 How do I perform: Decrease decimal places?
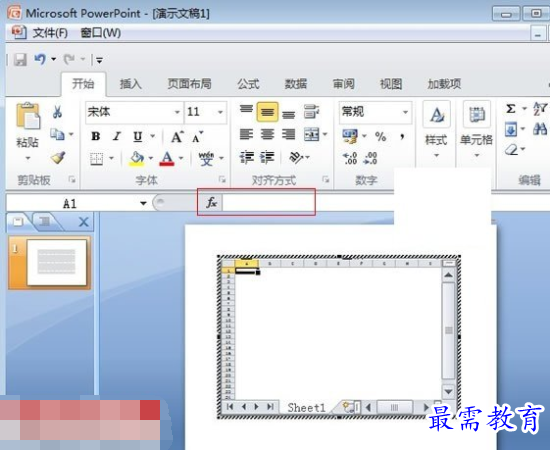pyautogui.click(x=370, y=158)
